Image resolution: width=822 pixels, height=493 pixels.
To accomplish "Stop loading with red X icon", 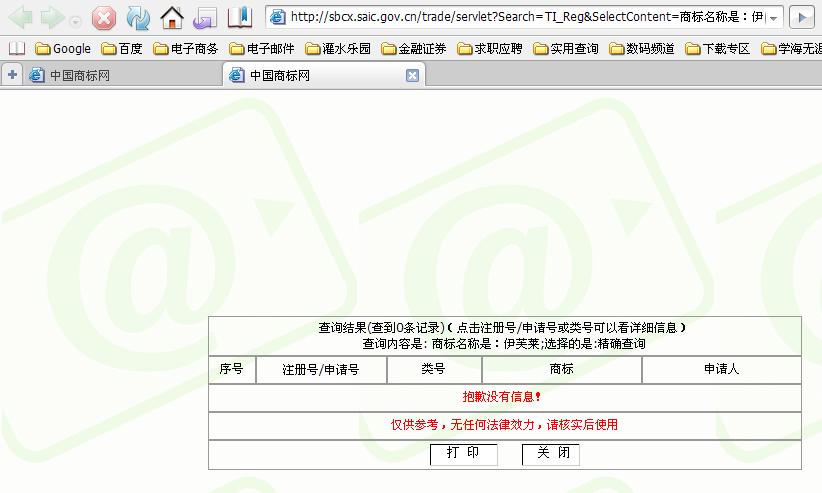I will (104, 18).
